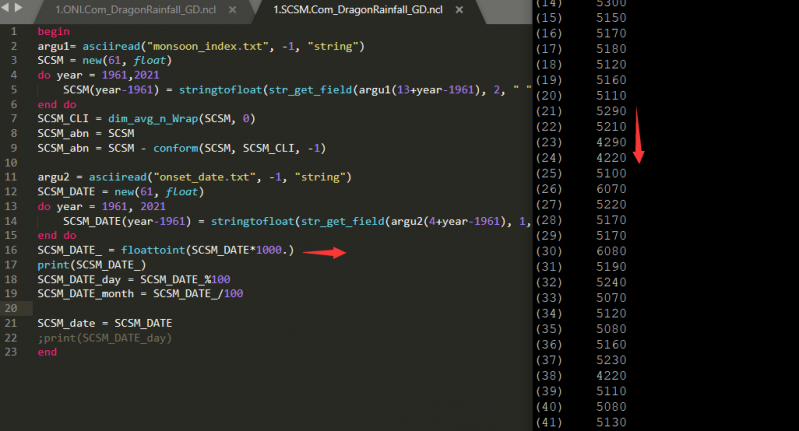Click line number 16 in the gutter
This screenshot has height=431, width=799.
14,249
